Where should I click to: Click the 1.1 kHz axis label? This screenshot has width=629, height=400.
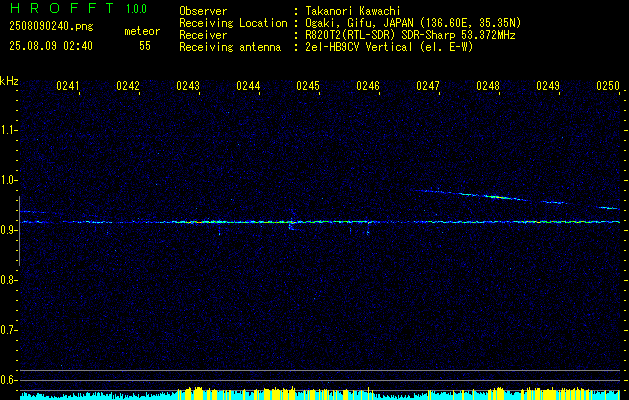(x=8, y=130)
